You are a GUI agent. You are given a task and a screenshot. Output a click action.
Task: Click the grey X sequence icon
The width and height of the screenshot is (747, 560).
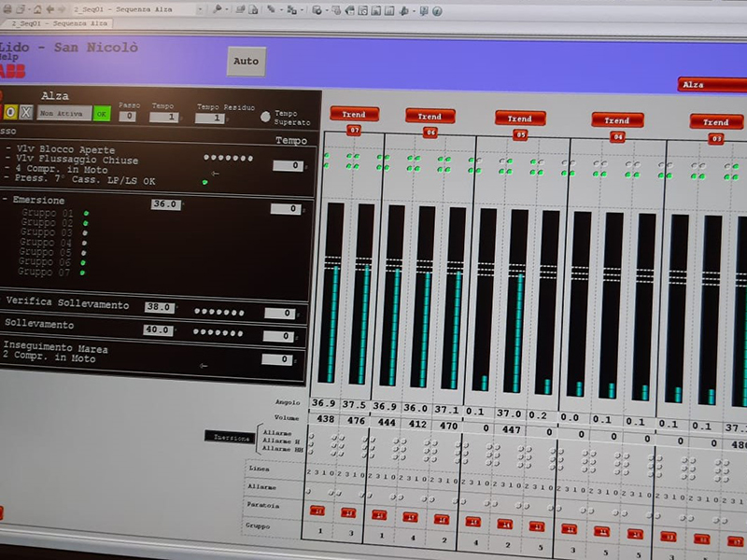pos(26,112)
